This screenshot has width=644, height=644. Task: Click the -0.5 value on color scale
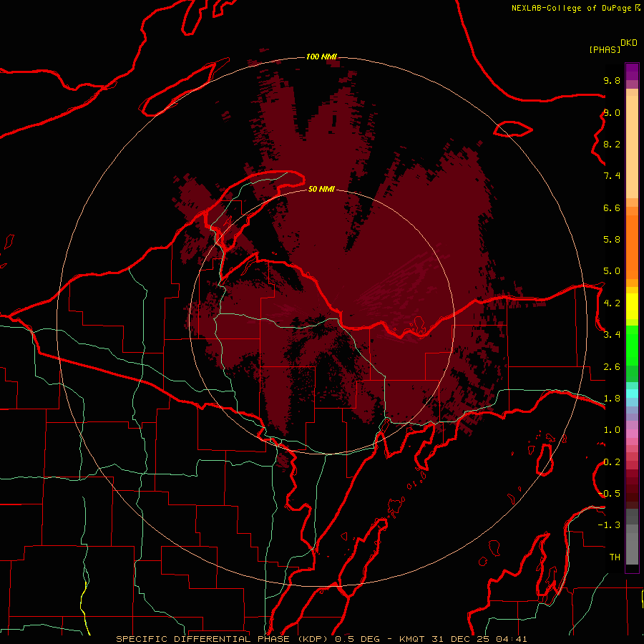click(609, 494)
